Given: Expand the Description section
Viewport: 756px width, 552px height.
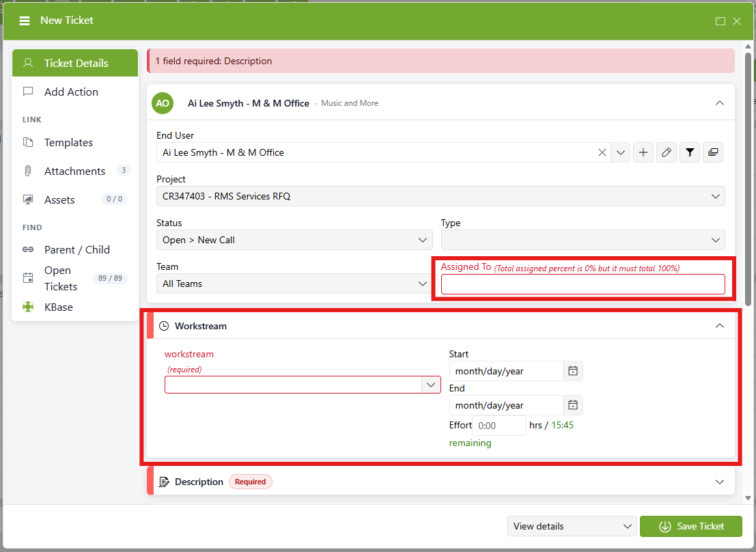Looking at the screenshot, I should 719,482.
